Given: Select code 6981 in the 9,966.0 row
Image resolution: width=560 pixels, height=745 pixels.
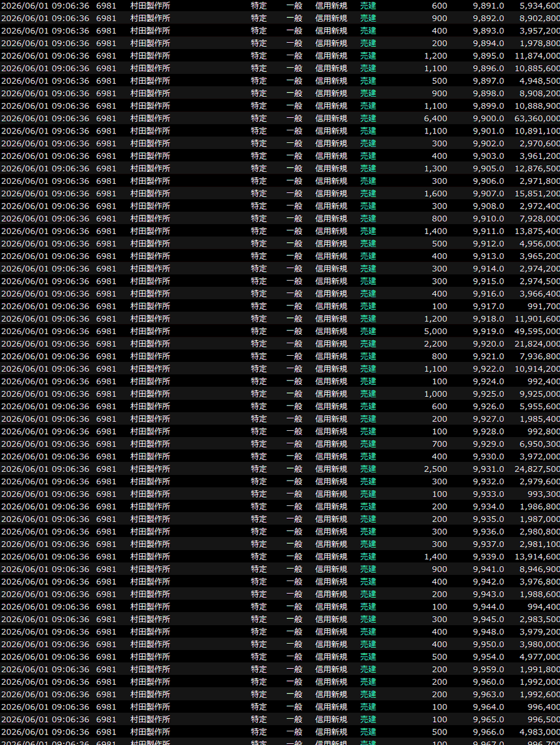Looking at the screenshot, I should pyautogui.click(x=106, y=732).
